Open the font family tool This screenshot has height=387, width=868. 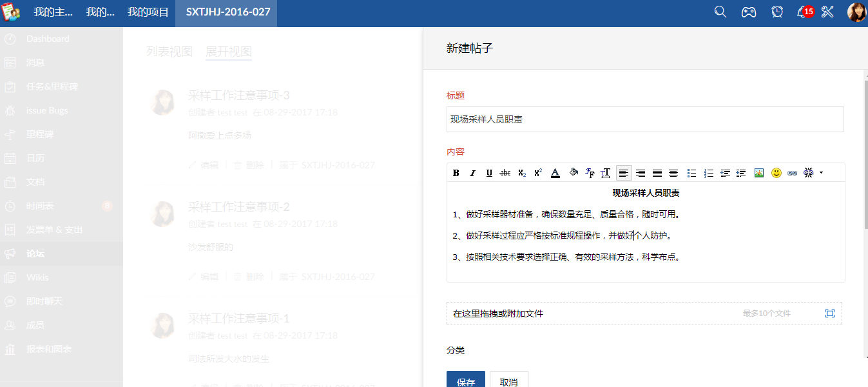coord(590,173)
